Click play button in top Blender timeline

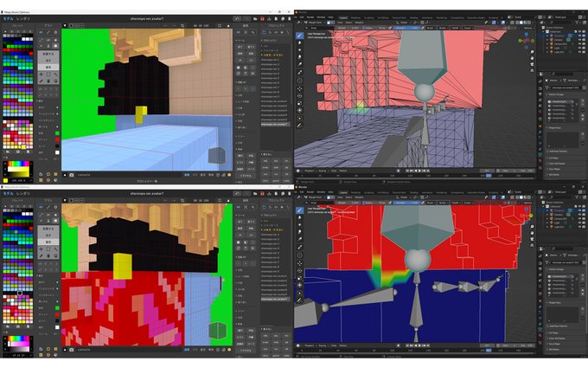[419, 171]
